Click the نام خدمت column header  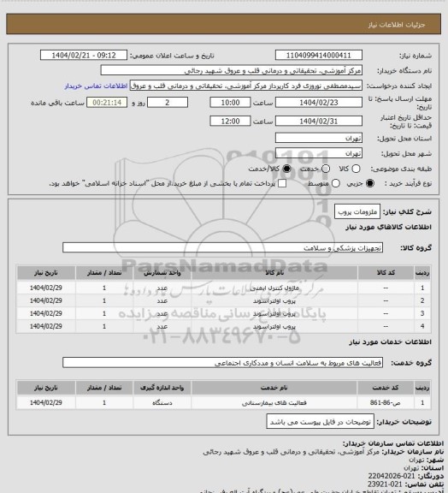coord(274,388)
